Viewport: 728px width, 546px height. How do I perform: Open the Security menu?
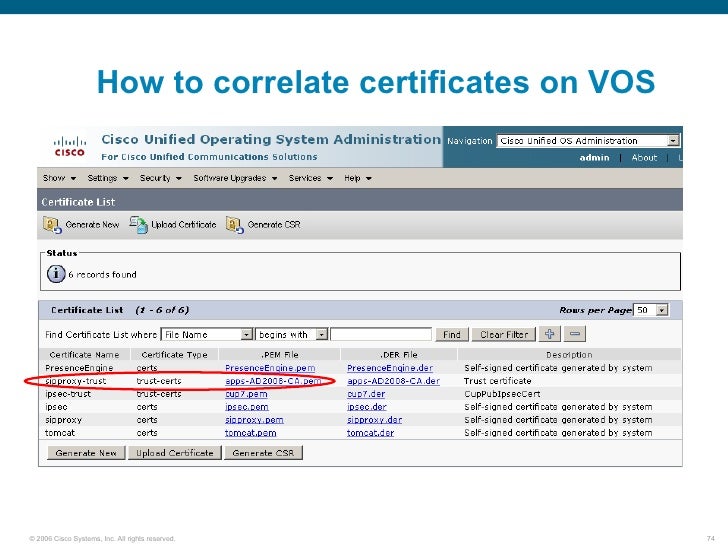pyautogui.click(x=161, y=178)
